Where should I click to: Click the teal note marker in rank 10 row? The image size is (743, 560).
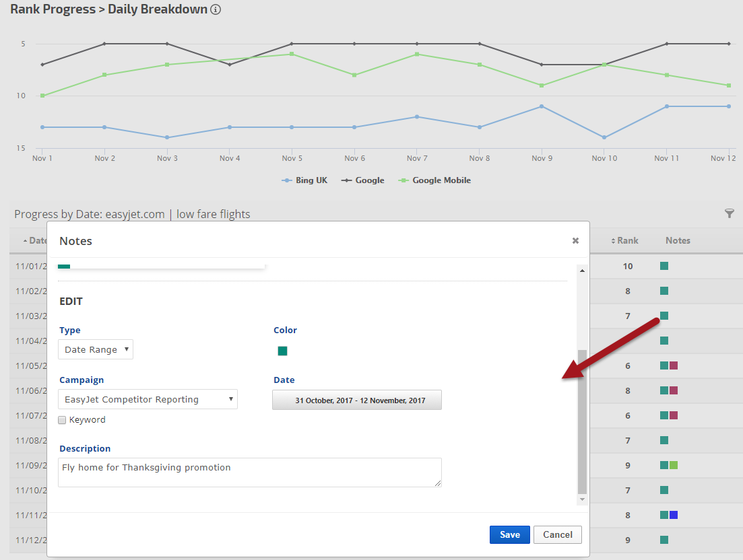664,266
